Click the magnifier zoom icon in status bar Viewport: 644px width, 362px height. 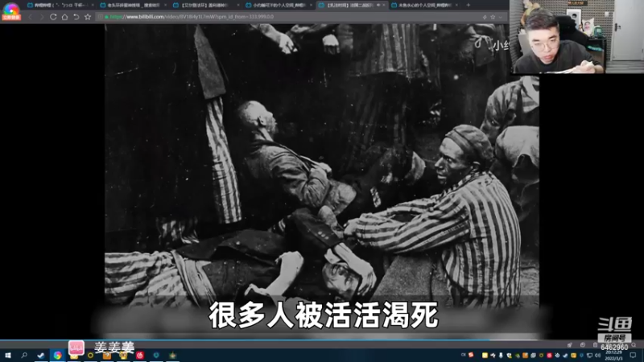634,345
